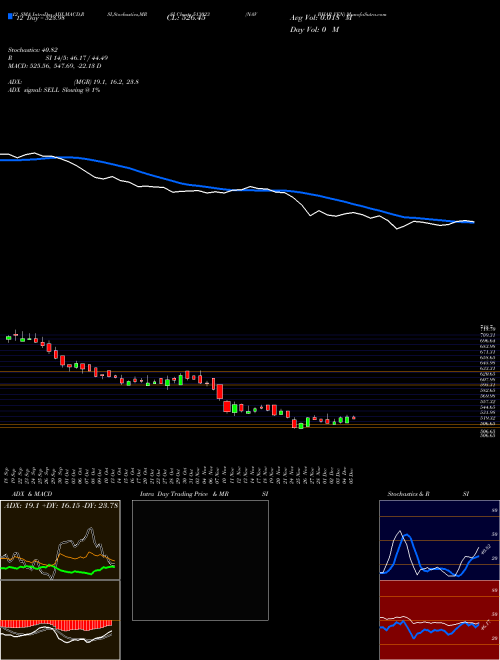The width and height of the screenshot is (500, 660).
Task: Open the empty Intra Day Trading Price chart
Action: [x=200, y=560]
